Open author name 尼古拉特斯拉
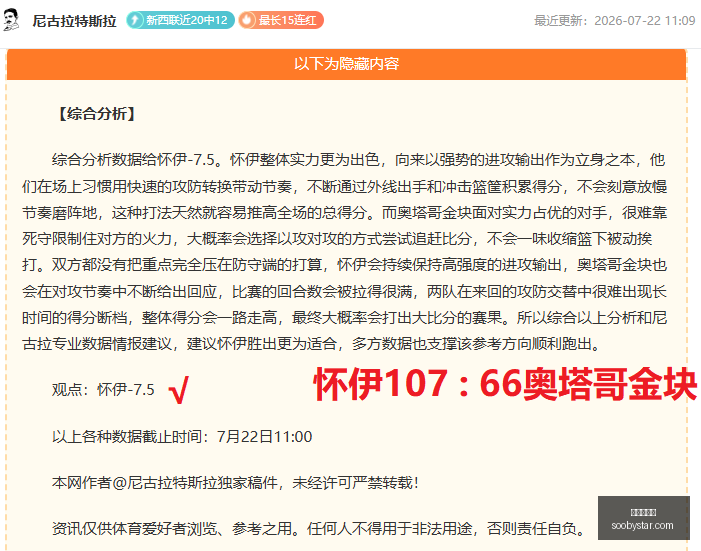Image resolution: width=701 pixels, height=551 pixels. pos(74,21)
